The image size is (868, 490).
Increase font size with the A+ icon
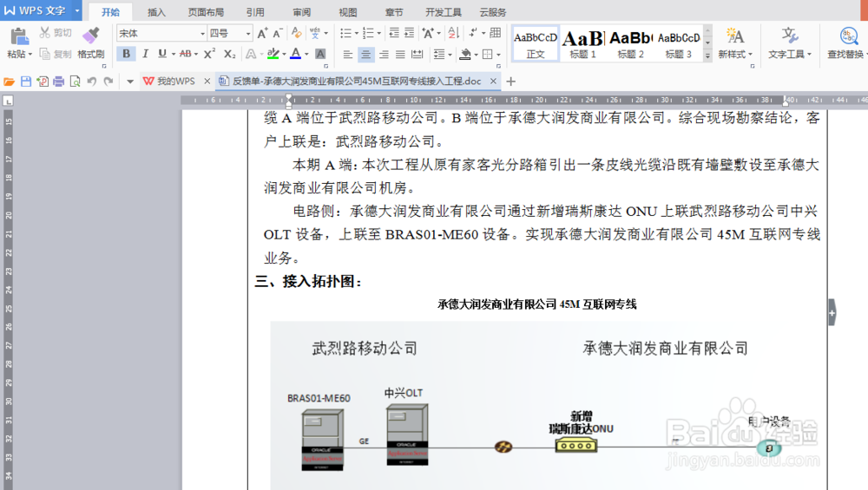tap(262, 33)
